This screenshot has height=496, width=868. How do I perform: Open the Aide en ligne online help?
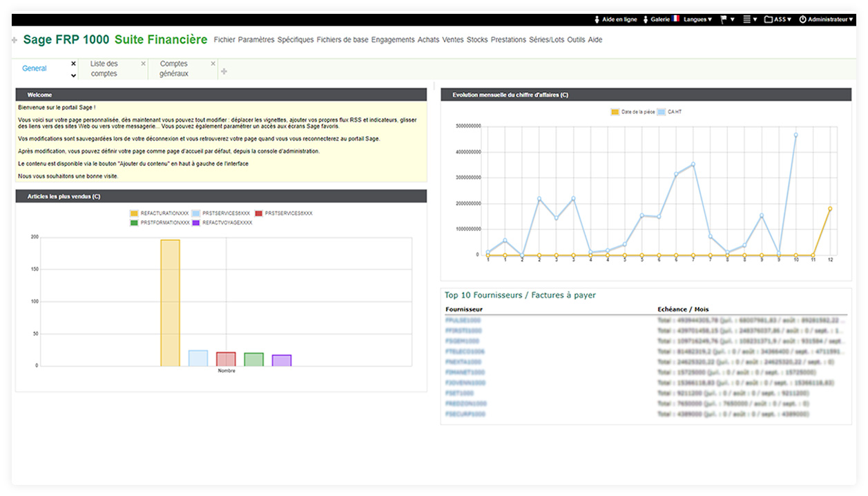click(615, 19)
